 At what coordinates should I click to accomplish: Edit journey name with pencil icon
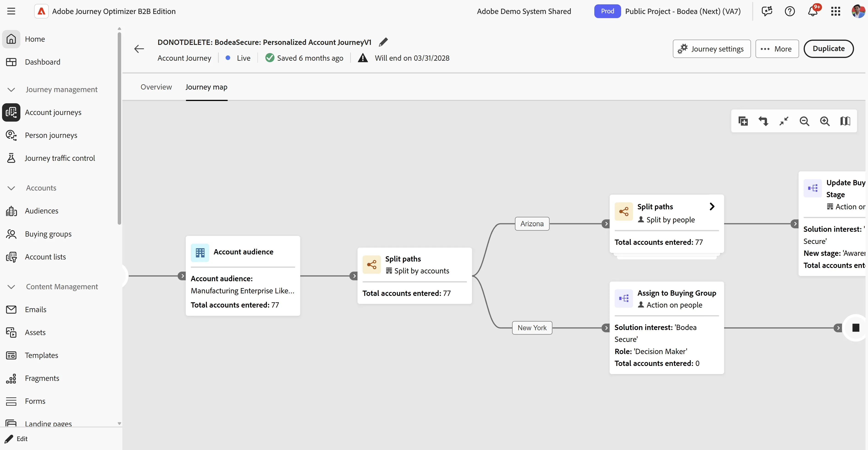point(383,42)
